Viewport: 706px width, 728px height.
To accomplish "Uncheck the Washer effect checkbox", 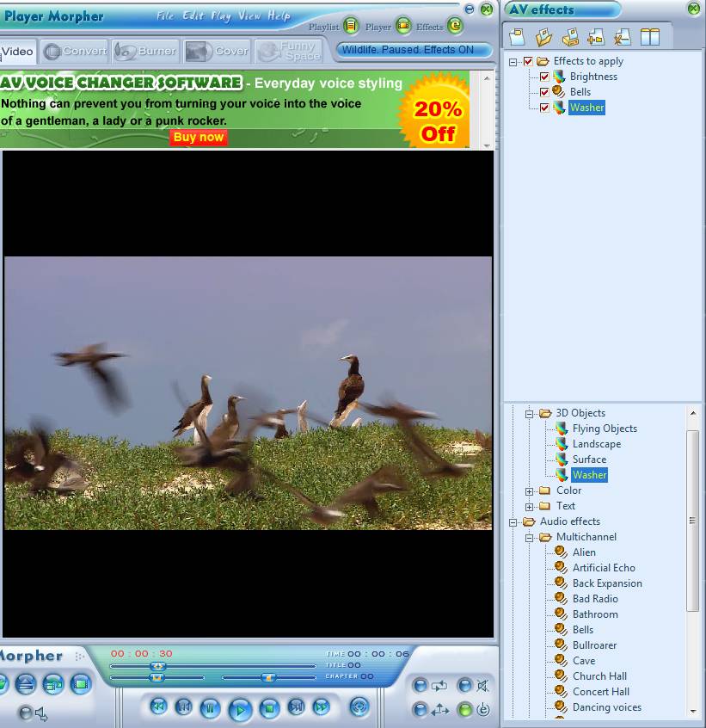I will pyautogui.click(x=544, y=108).
